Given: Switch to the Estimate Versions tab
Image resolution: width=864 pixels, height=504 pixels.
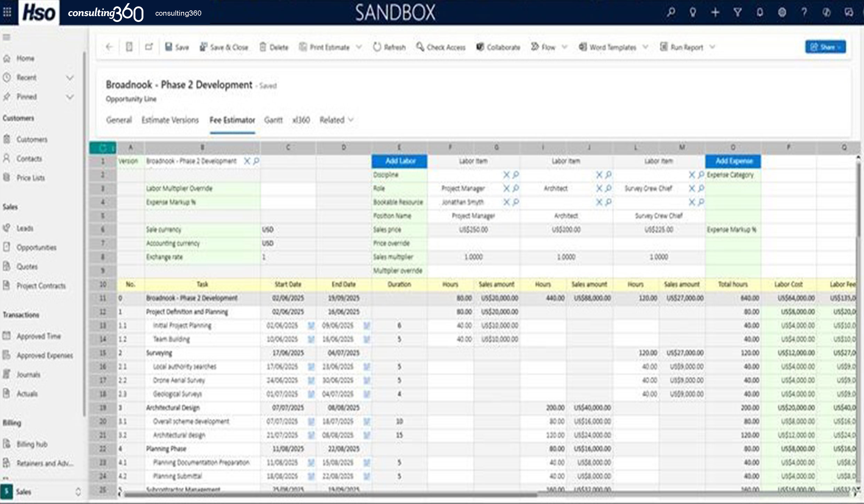Looking at the screenshot, I should point(170,120).
